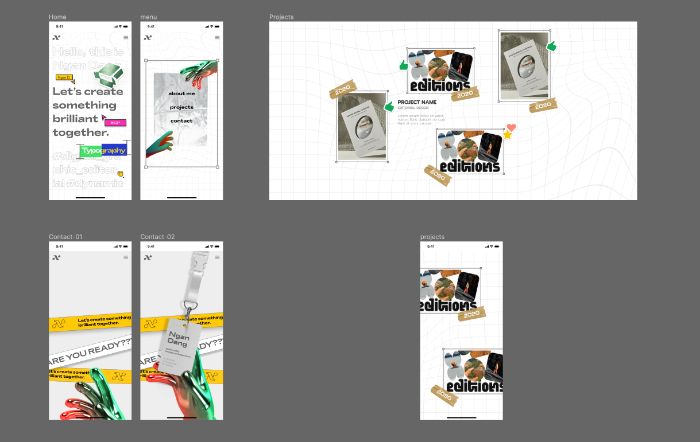This screenshot has width=700, height=442.
Task: Click the hamburger icon in menu frame
Action: pos(217,38)
